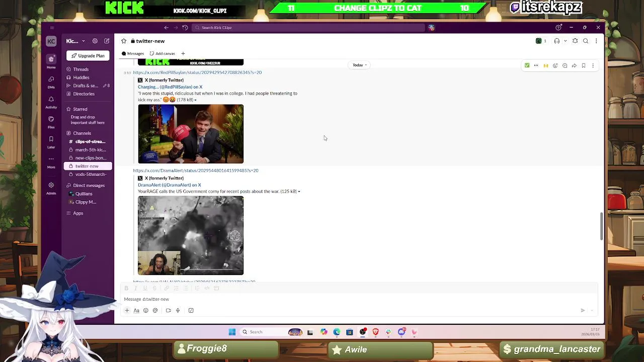Open sidebar filter settings gear icon
The width and height of the screenshot is (644, 362).
[x=95, y=41]
